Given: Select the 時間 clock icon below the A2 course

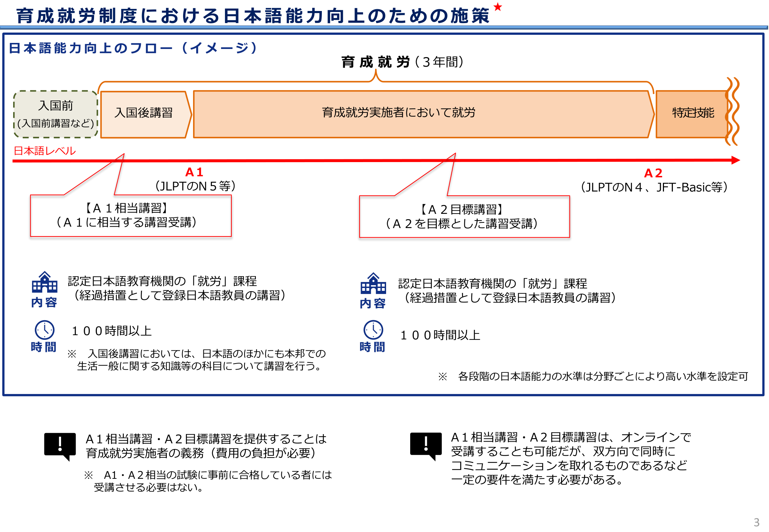Looking at the screenshot, I should pyautogui.click(x=373, y=331).
